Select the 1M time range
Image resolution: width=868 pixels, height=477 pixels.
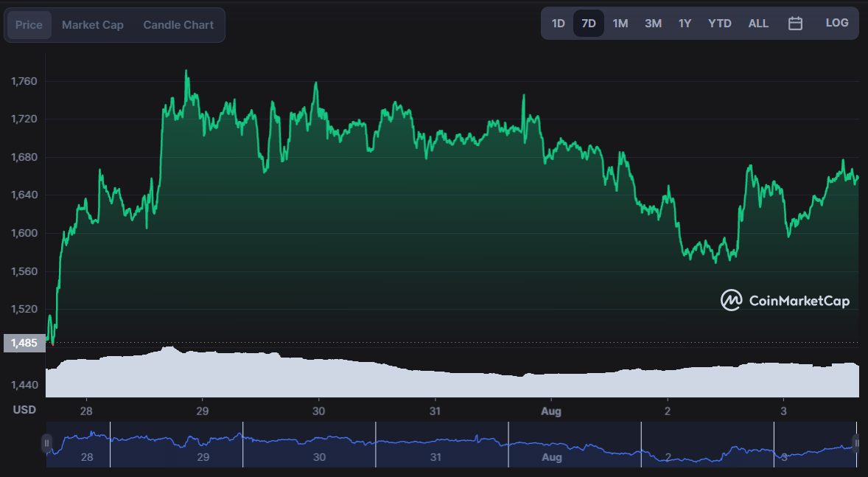(620, 24)
